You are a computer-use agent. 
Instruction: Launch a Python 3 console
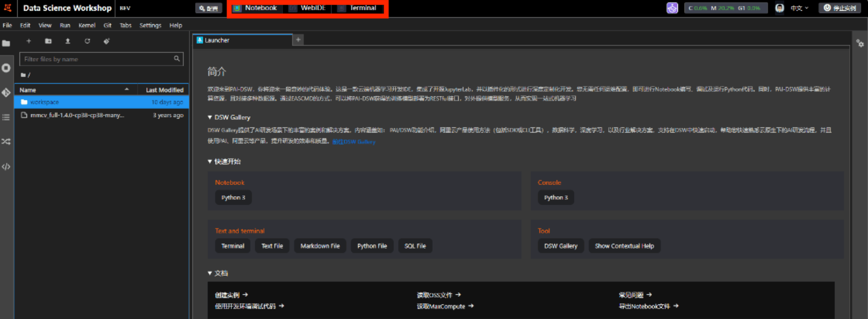pyautogui.click(x=556, y=198)
